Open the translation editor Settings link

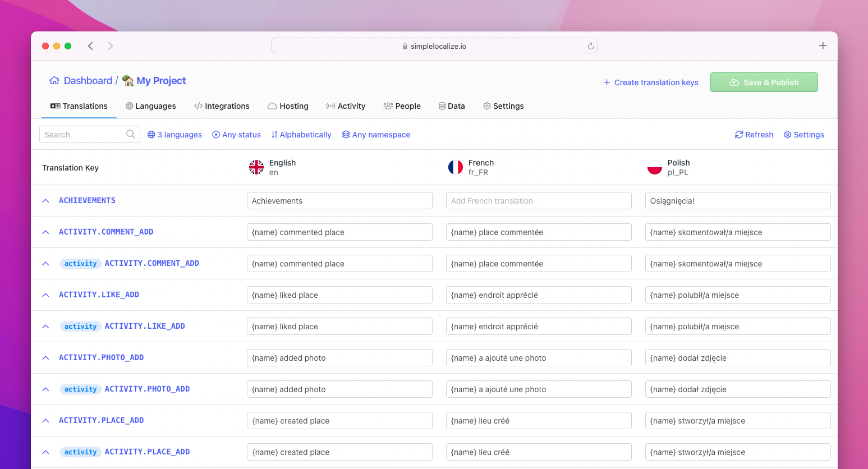(x=803, y=135)
